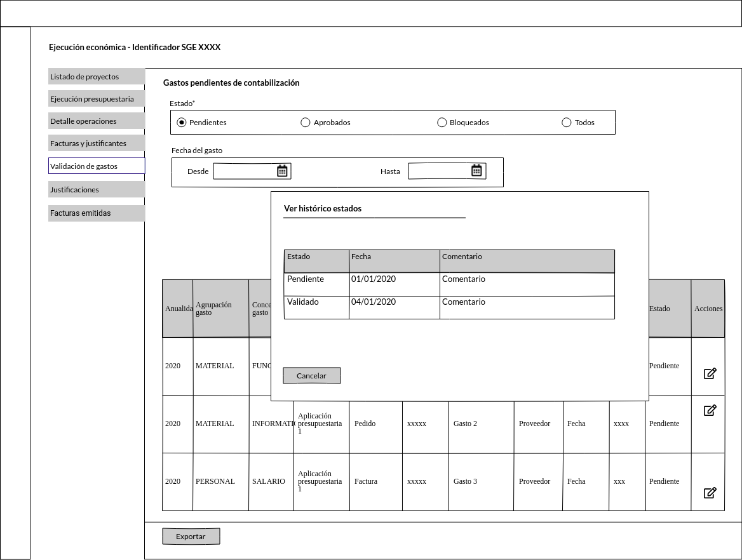
Task: Click edit icon for PERSONAL SALARIO row
Action: click(710, 493)
